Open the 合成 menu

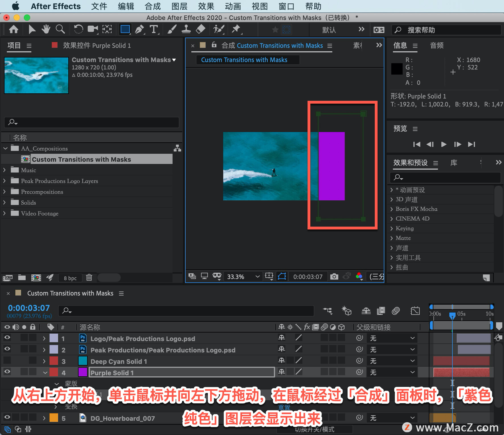click(153, 6)
